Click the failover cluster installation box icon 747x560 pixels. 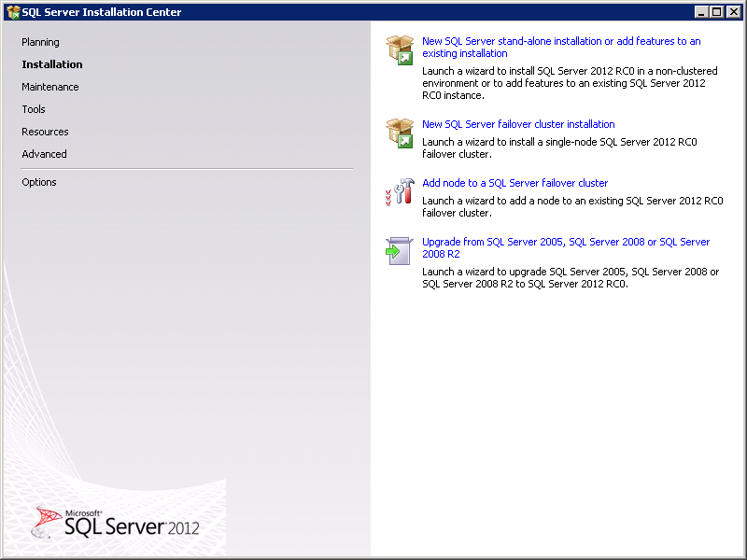(x=400, y=133)
